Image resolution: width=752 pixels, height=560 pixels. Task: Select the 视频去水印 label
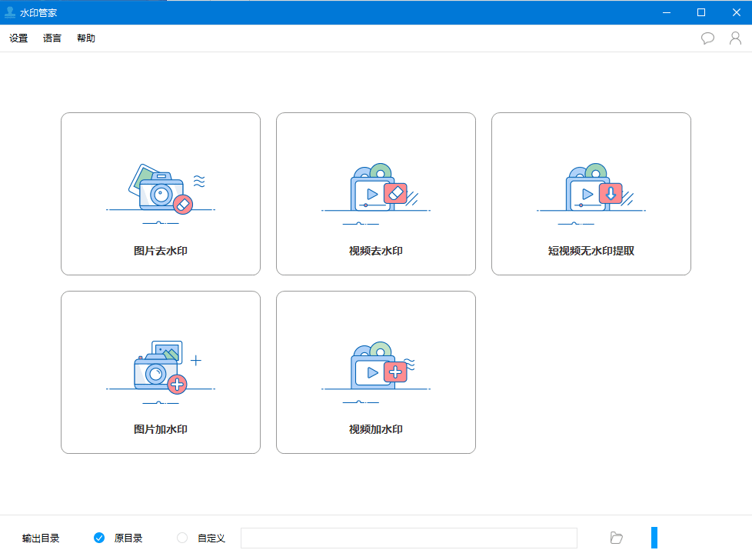(x=376, y=251)
